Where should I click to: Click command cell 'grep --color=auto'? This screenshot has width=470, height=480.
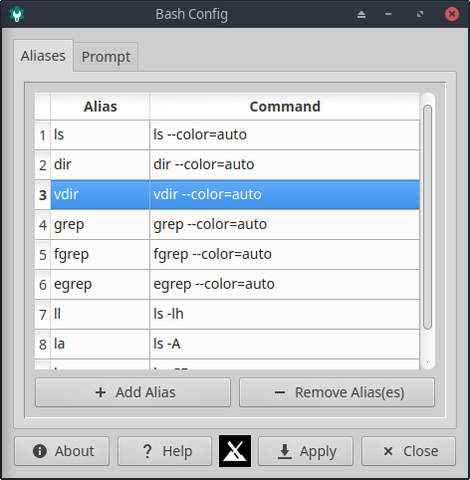285,225
